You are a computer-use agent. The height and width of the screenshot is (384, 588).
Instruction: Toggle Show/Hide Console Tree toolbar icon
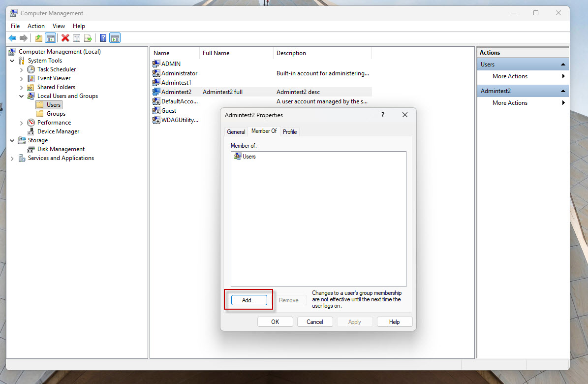tap(50, 38)
